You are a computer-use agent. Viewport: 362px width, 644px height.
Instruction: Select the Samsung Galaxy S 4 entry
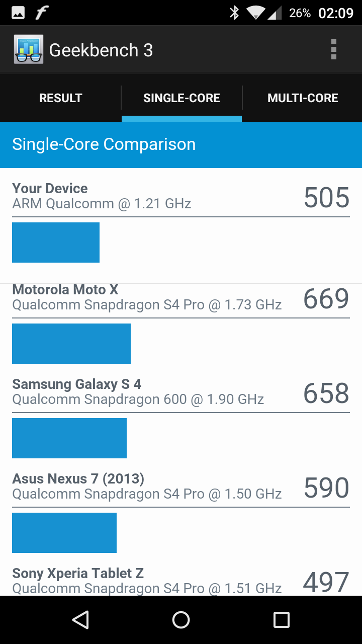(138, 392)
